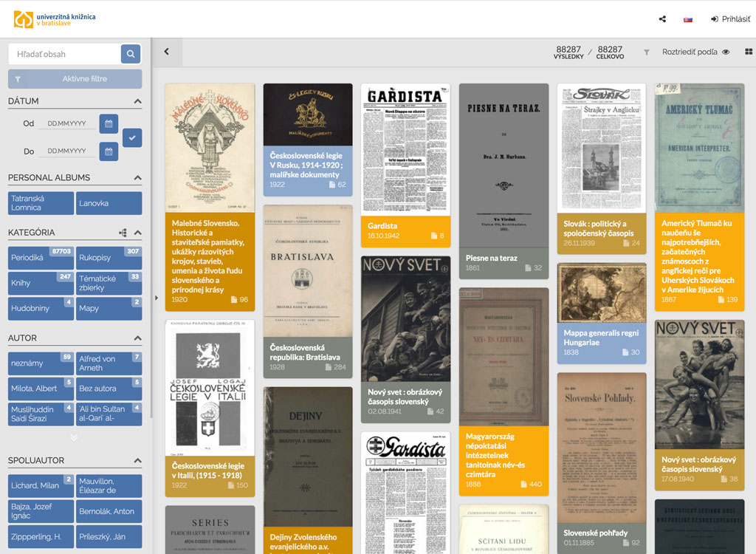Viewport: 756px width, 554px height.
Task: Open the share icon in header
Action: pos(662,18)
